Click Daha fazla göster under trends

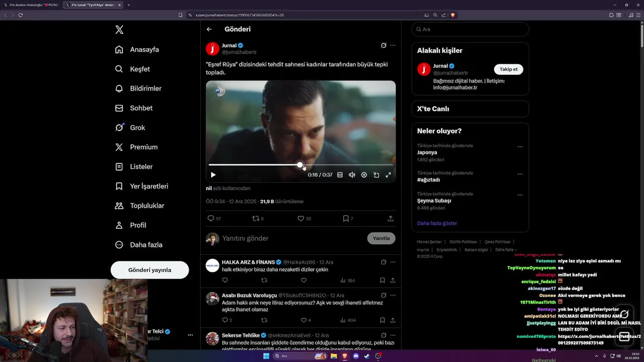point(437,223)
